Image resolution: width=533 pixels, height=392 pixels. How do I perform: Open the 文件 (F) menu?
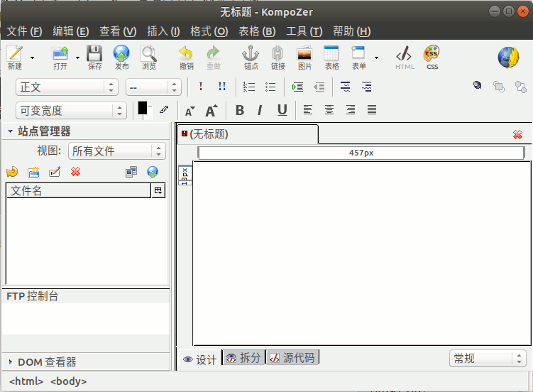click(24, 31)
